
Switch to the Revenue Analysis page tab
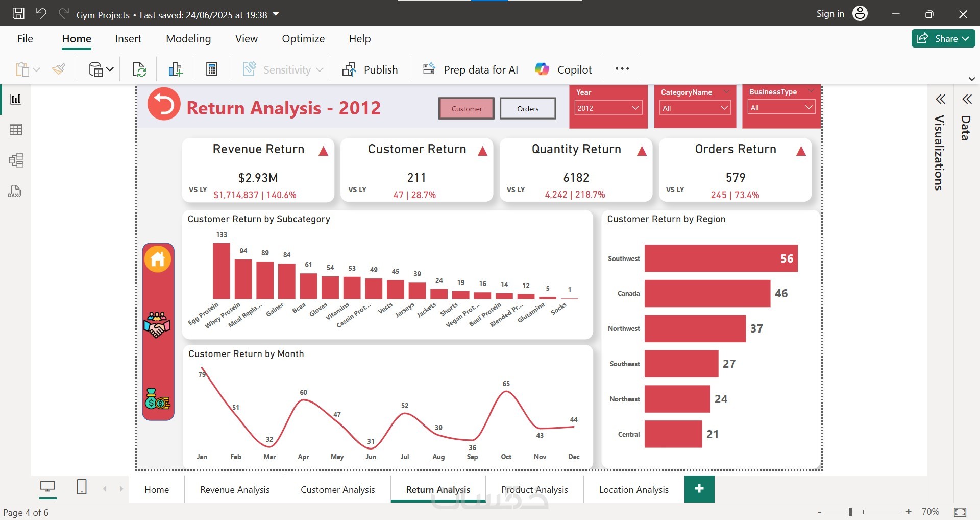pos(235,489)
